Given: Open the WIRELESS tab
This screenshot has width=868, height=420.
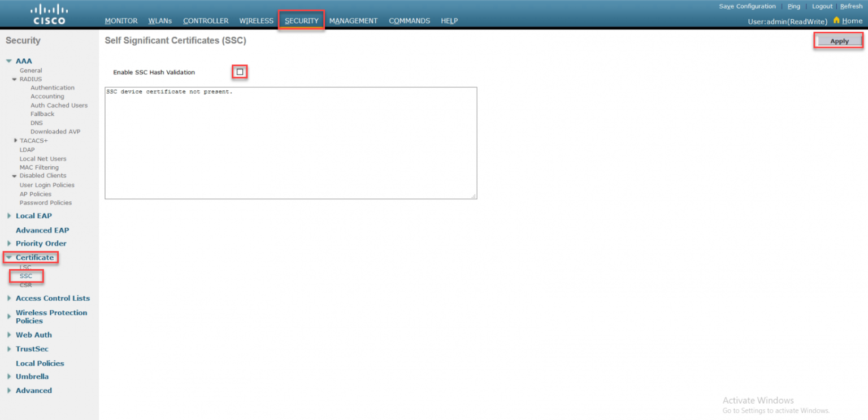Looking at the screenshot, I should [256, 20].
